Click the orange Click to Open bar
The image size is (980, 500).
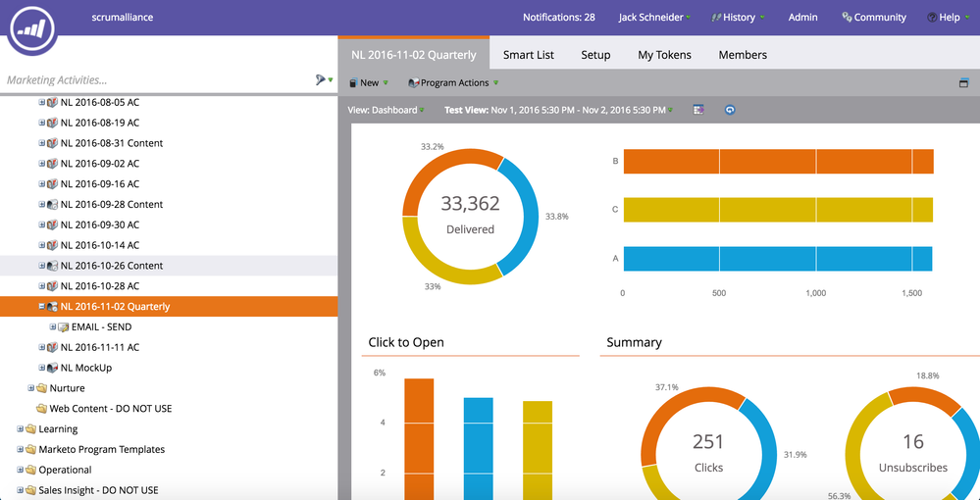[419, 439]
